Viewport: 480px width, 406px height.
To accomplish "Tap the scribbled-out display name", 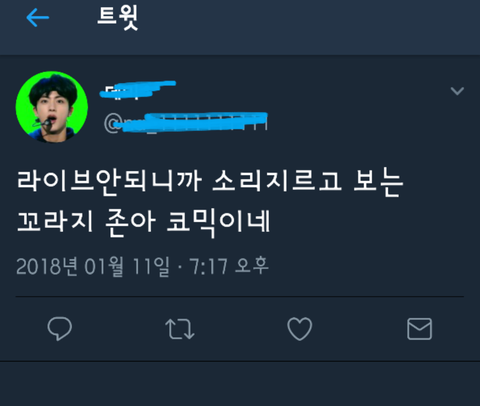I will pos(138,89).
